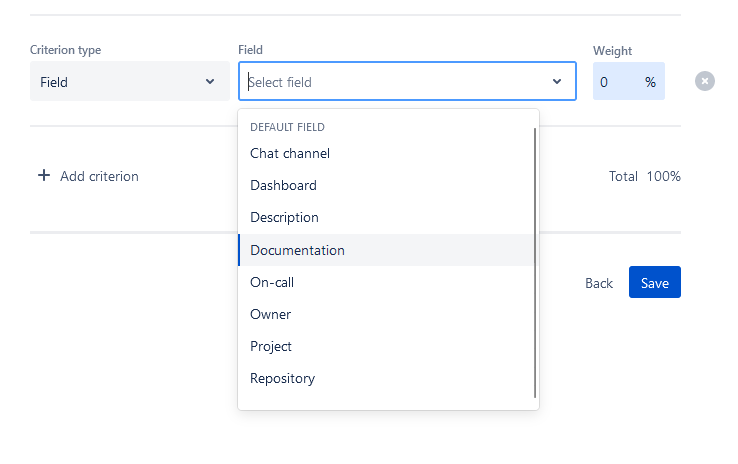Focus the Weight percentage input
Viewport: 738px width, 464px height.
[x=615, y=82]
